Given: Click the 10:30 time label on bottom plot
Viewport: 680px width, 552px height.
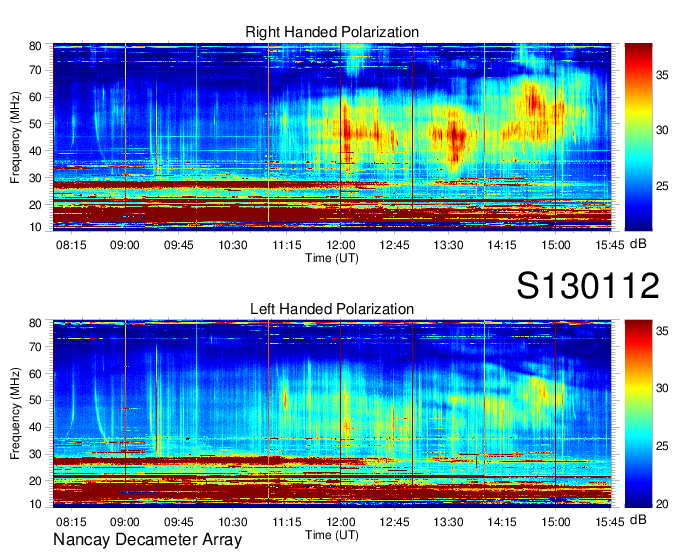Looking at the screenshot, I should point(232,522).
